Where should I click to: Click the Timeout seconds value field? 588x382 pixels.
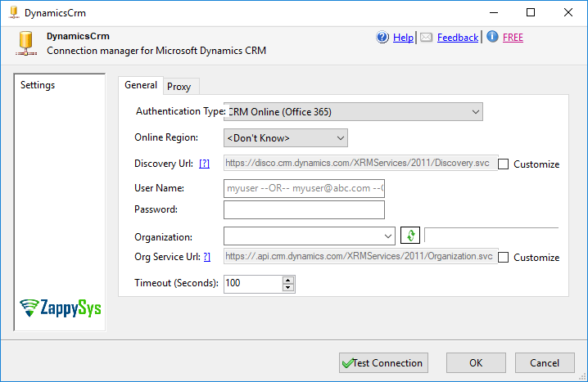(x=253, y=284)
